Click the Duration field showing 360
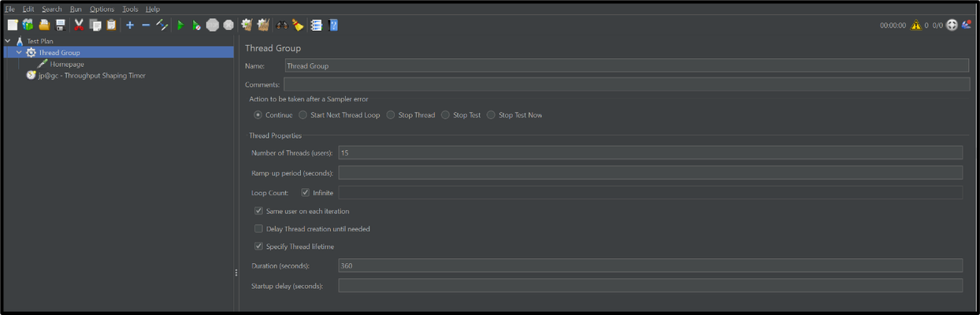 pos(651,265)
